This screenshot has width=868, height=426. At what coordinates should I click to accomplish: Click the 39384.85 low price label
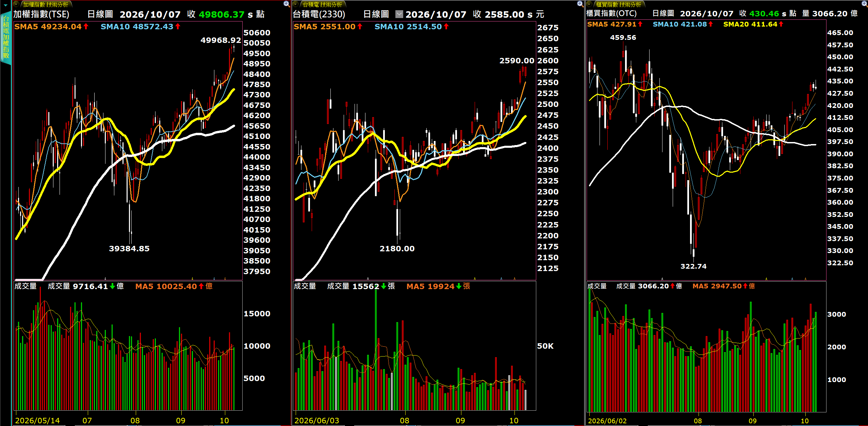click(129, 249)
